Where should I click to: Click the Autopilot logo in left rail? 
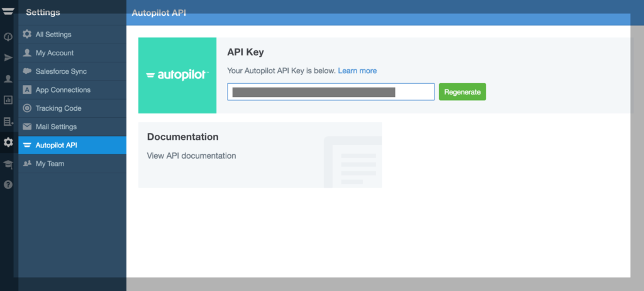click(x=8, y=11)
